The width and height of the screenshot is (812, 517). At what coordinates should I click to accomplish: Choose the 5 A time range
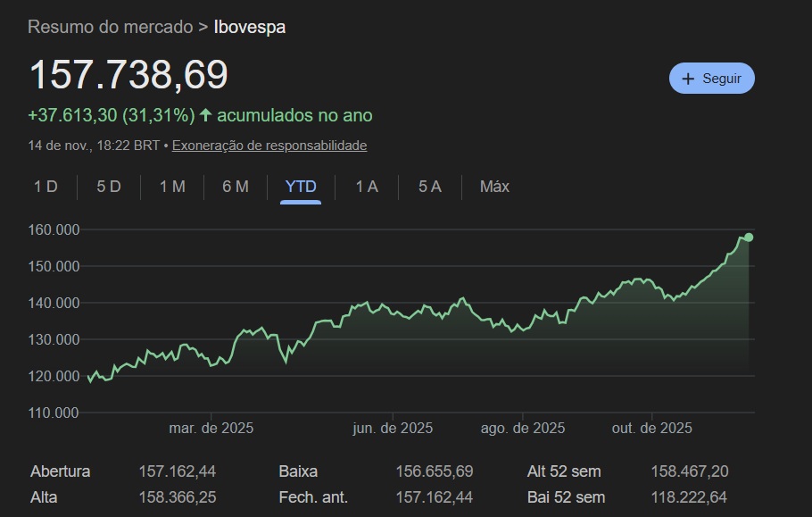[430, 187]
